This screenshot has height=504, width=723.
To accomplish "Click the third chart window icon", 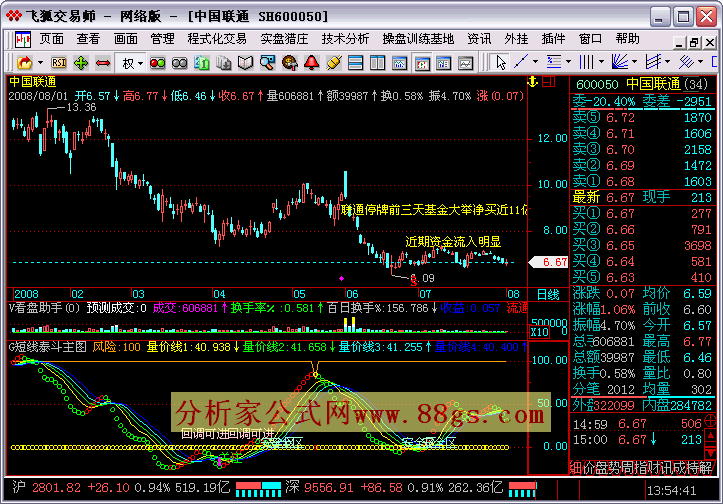I will 444,63.
